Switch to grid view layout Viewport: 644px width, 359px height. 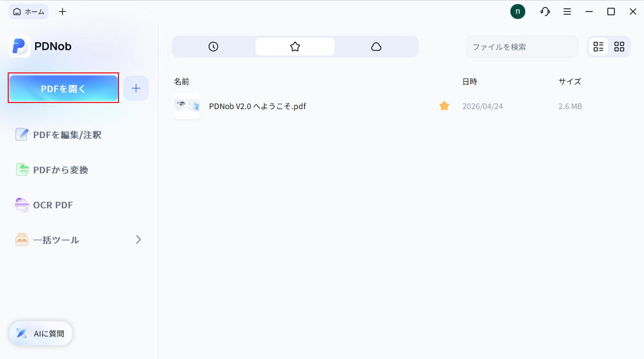pyautogui.click(x=619, y=47)
